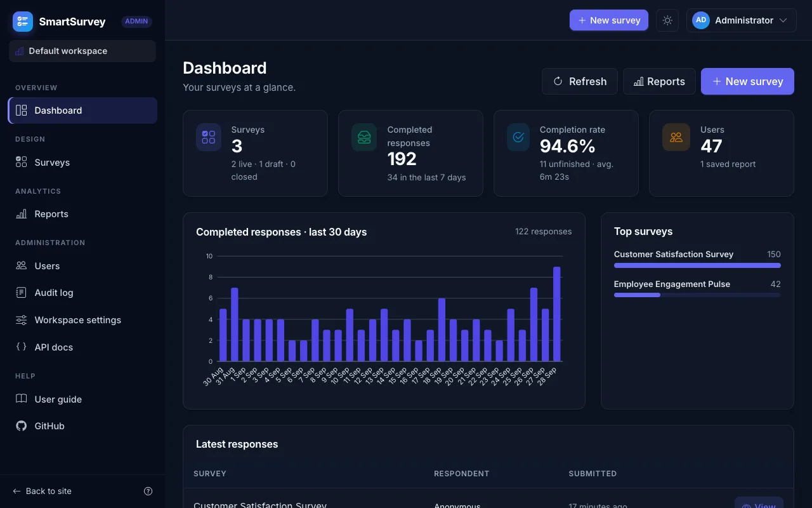Viewport: 812px width, 508px height.
Task: Click the Completion rate check icon
Action: pos(518,137)
